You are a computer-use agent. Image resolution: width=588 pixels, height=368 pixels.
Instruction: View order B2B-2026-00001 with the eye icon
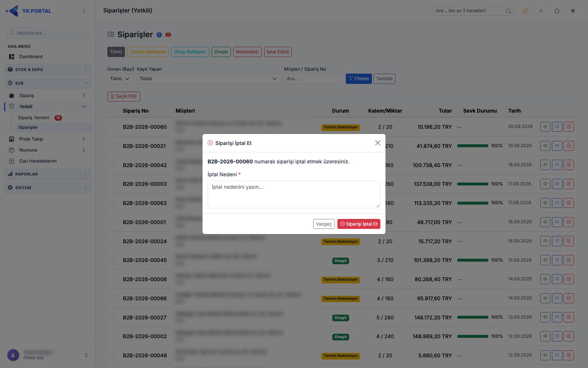tap(545, 222)
